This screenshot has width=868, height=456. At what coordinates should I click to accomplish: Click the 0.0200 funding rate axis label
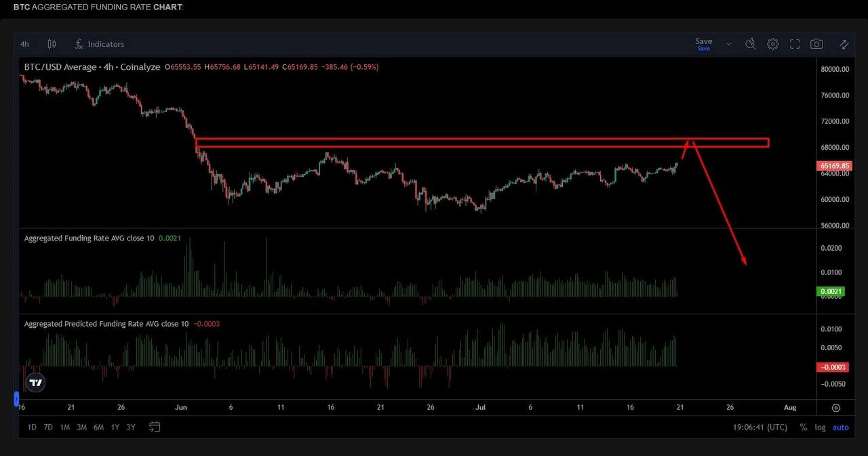click(x=833, y=249)
